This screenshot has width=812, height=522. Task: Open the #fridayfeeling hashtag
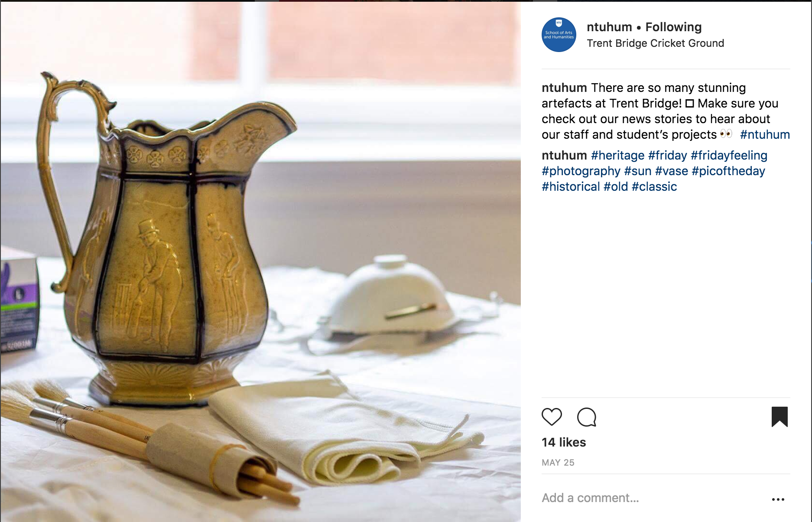coord(729,155)
